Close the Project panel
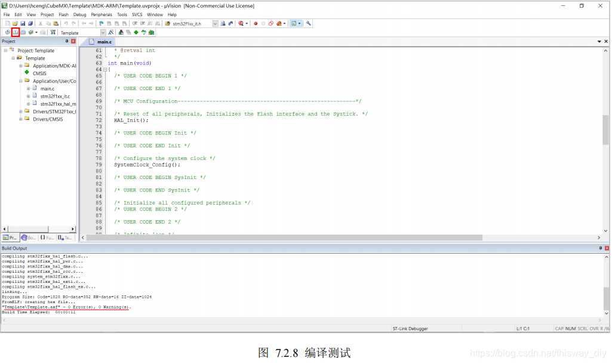 point(73,41)
